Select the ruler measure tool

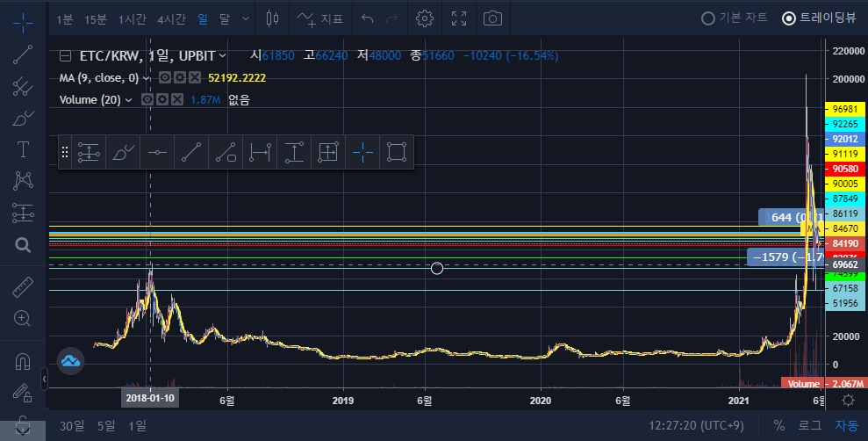[x=23, y=287]
